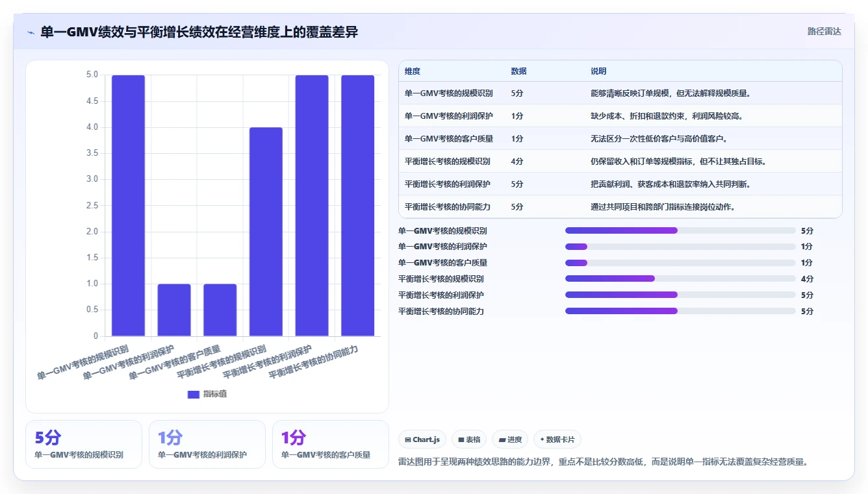868x494 pixels.
Task: Click the 指标值 legend text
Action: point(215,394)
